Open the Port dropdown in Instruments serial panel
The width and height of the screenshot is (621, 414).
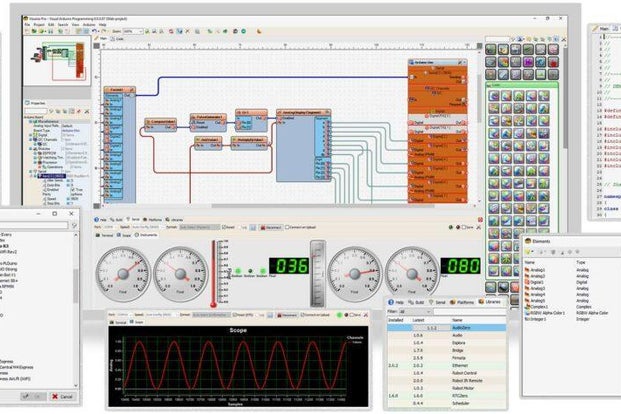tap(110, 227)
